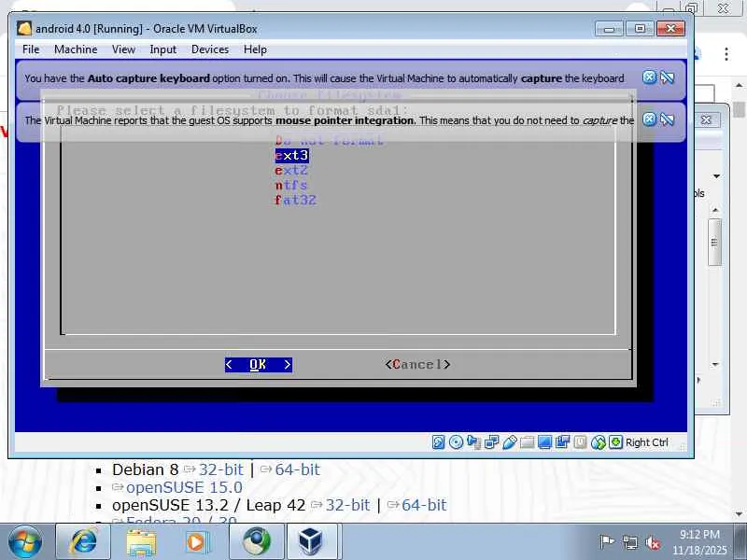Click the hard disk activity icon in status bar
This screenshot has height=560, width=747.
438,442
